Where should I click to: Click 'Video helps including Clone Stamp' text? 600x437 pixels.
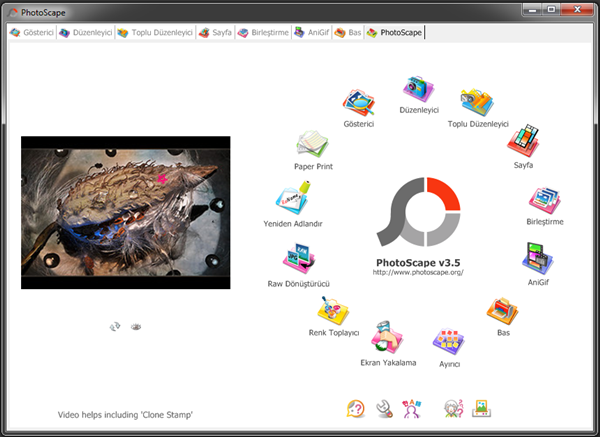coord(125,414)
